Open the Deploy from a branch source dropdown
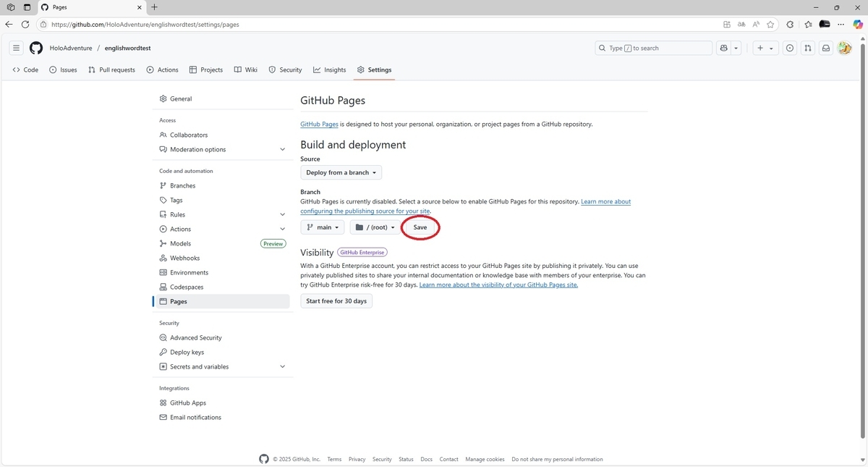 341,172
